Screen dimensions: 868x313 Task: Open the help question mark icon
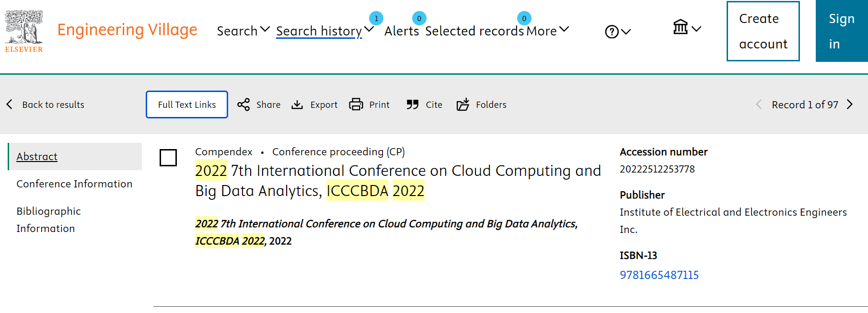pos(612,32)
